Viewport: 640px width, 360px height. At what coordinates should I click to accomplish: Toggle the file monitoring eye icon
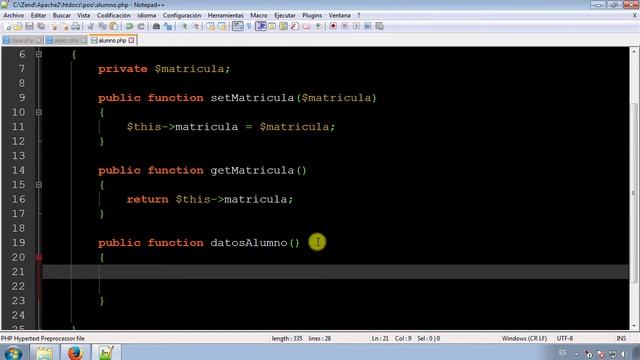pyautogui.click(x=318, y=27)
